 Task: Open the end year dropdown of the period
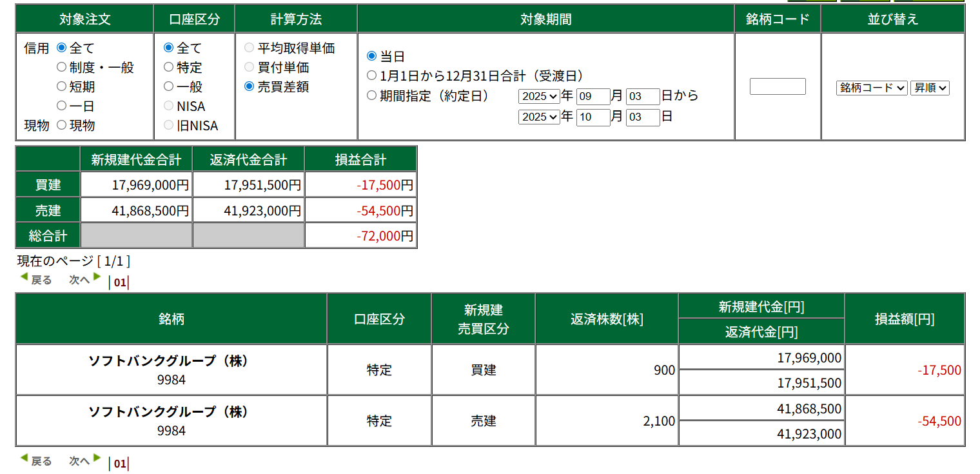click(539, 117)
